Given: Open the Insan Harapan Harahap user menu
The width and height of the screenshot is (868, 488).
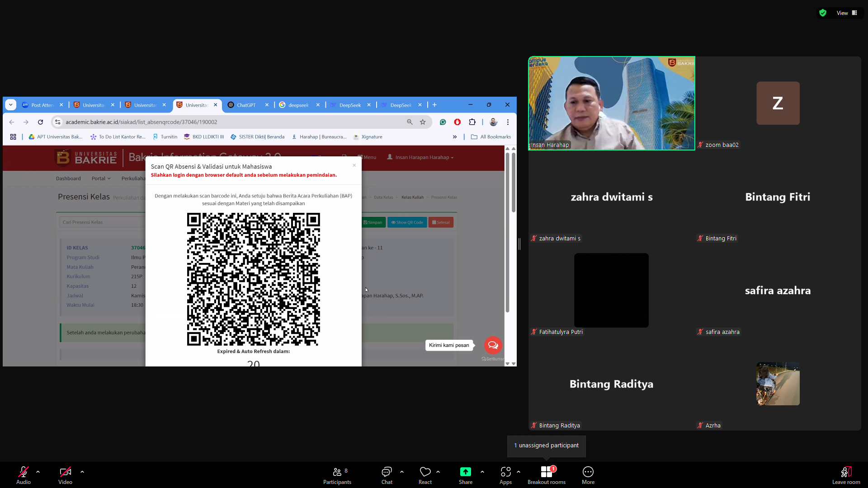Looking at the screenshot, I should [420, 157].
